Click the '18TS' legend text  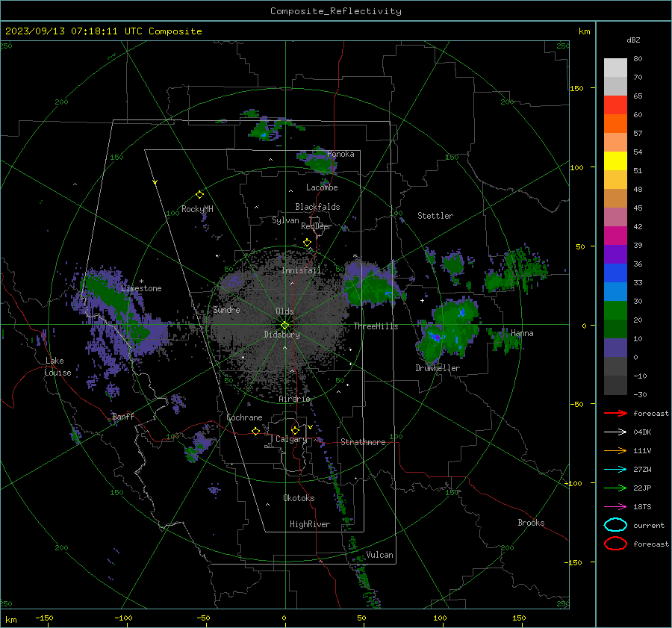(x=642, y=507)
